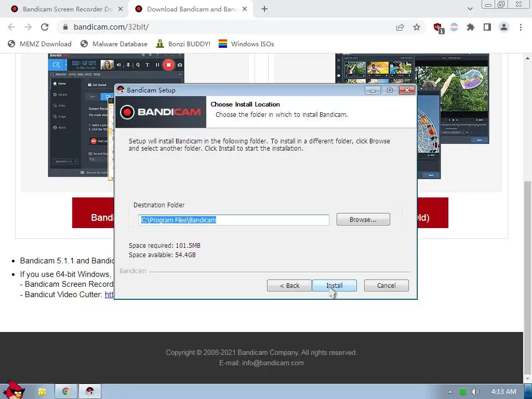Open the Malware Database bookmark
The image size is (532, 399).
pyautogui.click(x=114, y=44)
